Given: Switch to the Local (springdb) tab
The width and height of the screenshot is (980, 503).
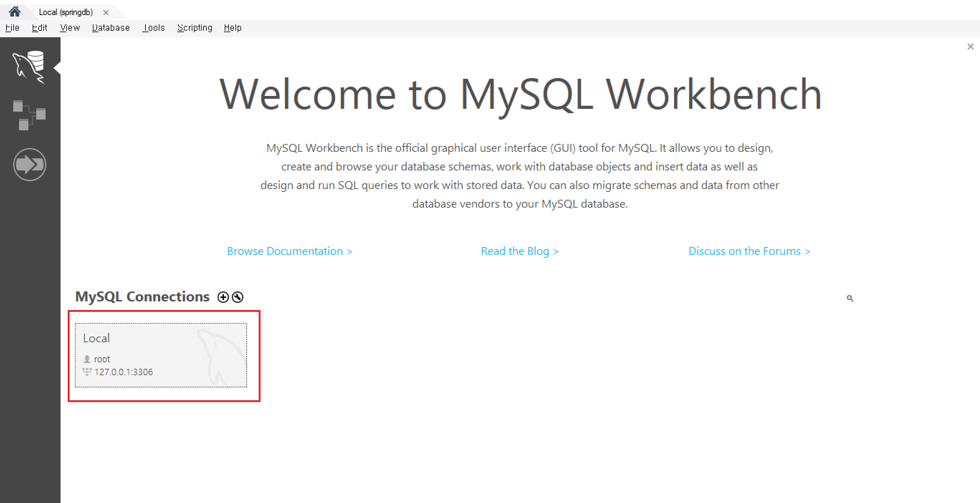Looking at the screenshot, I should (x=66, y=12).
